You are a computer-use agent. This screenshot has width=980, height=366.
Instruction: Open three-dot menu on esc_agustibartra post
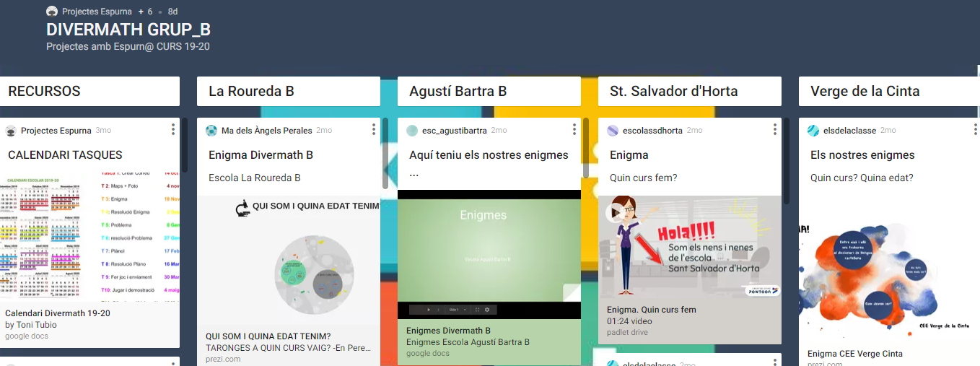[x=574, y=130]
